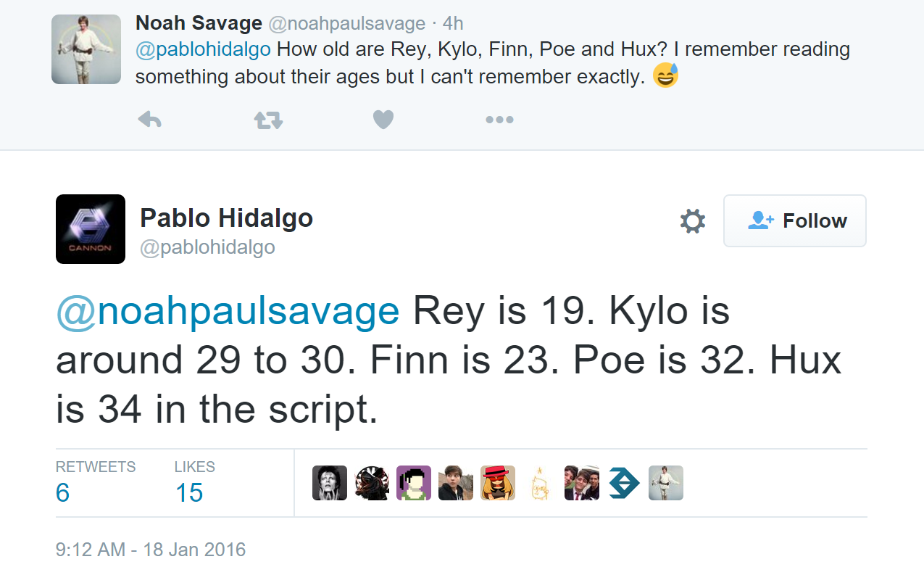Viewport: 924px width, 575px height.
Task: Open the gear settings dropdown for Pablo Hidalgo
Action: coord(692,221)
